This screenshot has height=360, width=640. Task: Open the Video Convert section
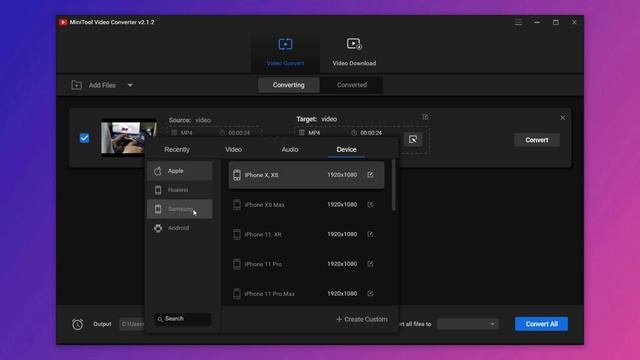coord(285,52)
